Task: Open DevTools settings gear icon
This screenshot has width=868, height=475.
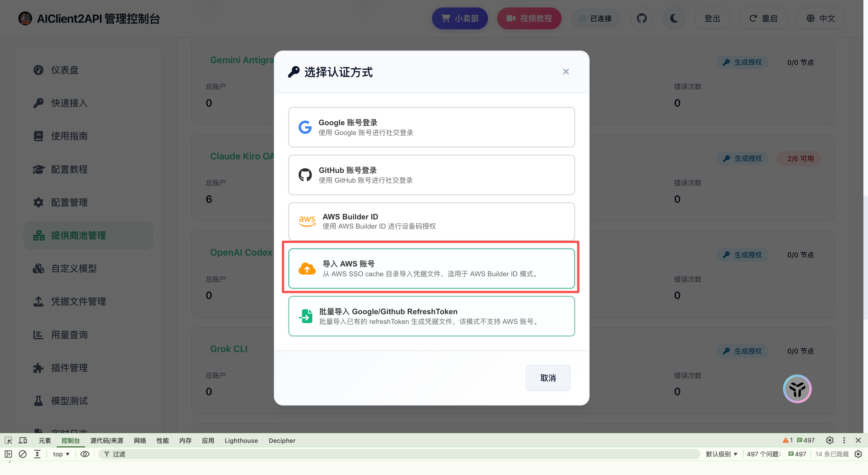Action: coord(830,440)
